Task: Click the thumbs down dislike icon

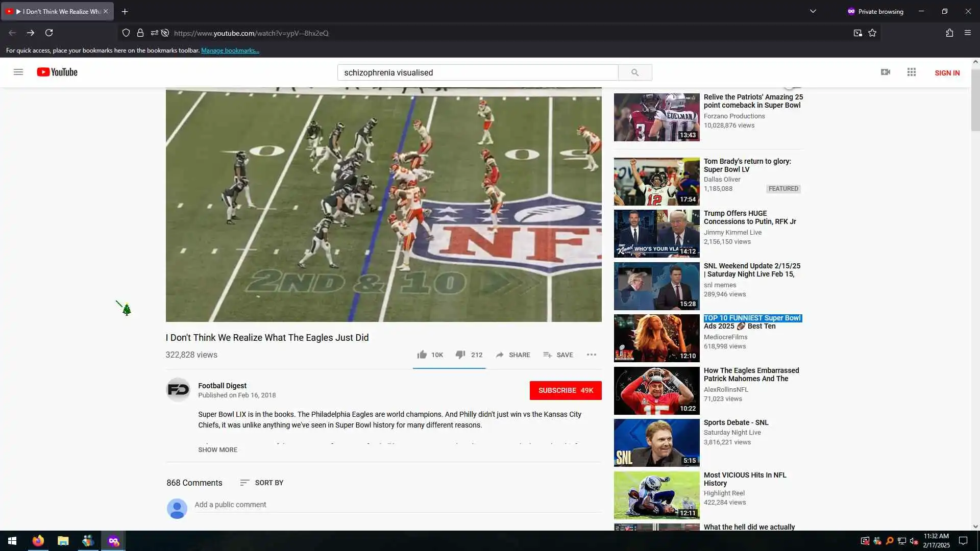Action: 460,355
